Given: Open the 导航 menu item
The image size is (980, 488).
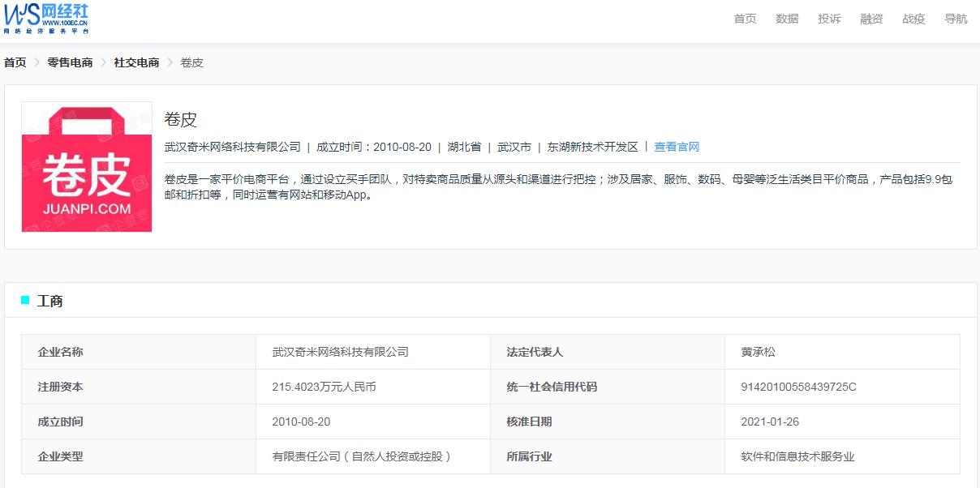Looking at the screenshot, I should [x=956, y=18].
